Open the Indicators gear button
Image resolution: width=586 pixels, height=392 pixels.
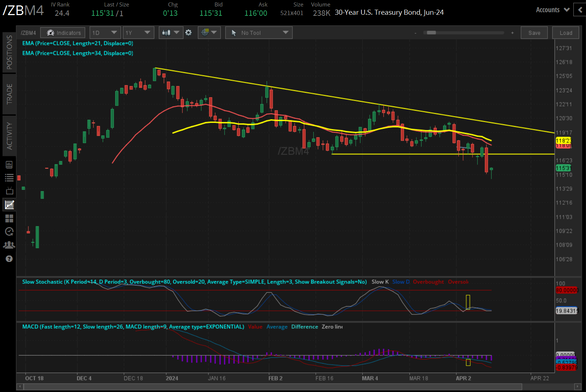tap(63, 33)
